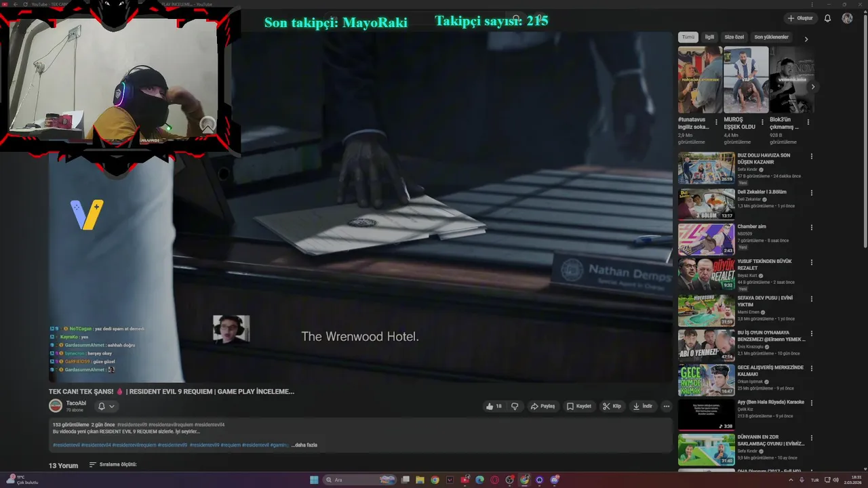Open the account avatar menu at top right
This screenshot has width=868, height=488.
pyautogui.click(x=847, y=18)
